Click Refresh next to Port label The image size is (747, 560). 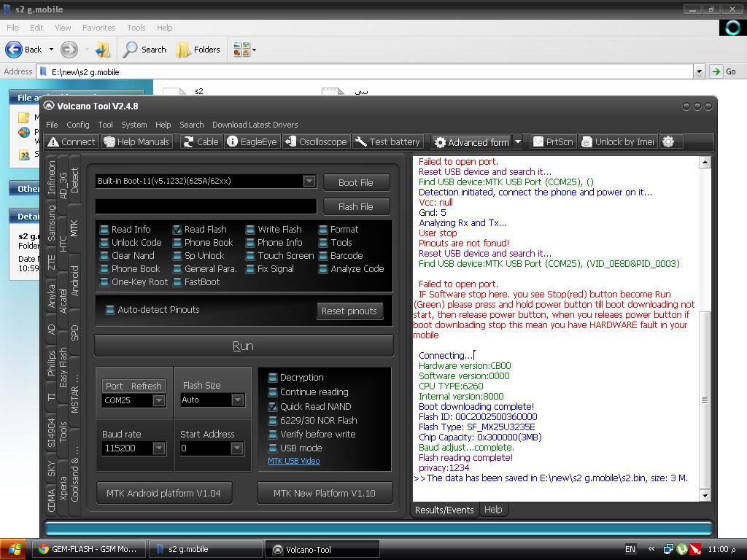[146, 386]
